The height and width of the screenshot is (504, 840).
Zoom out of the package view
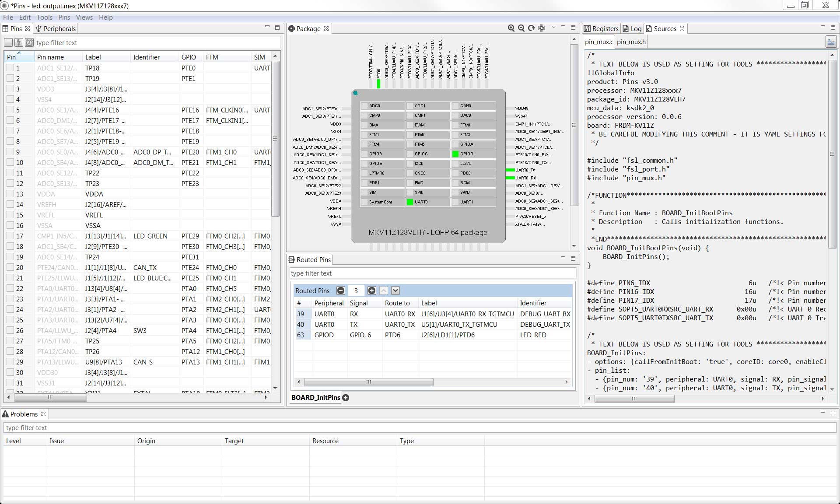521,28
